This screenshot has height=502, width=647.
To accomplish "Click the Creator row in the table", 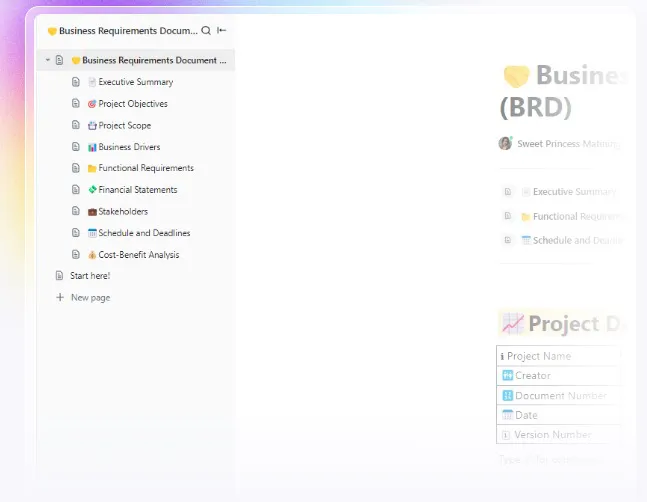I will (x=558, y=375).
